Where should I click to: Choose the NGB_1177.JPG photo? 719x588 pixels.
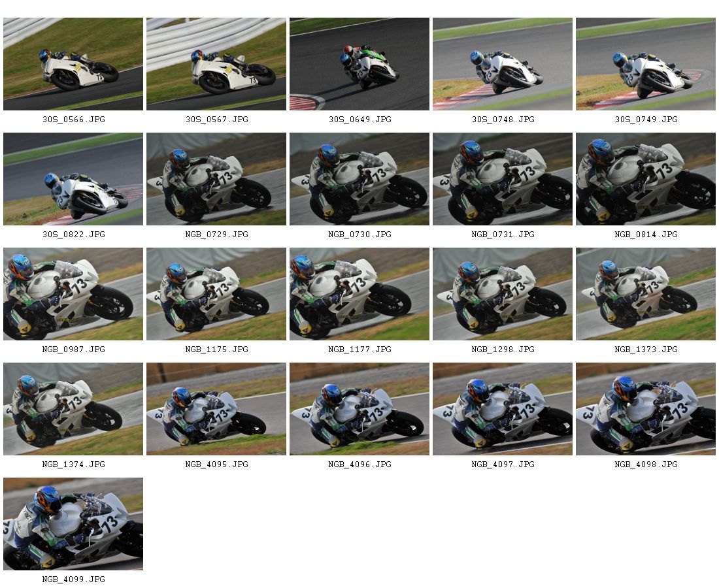pyautogui.click(x=359, y=294)
